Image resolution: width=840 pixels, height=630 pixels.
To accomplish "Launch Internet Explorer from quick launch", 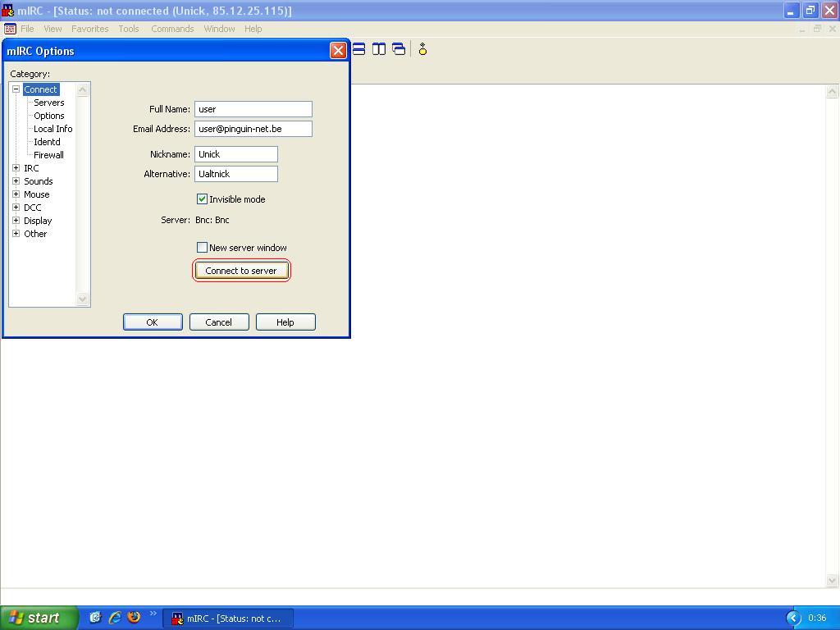I will click(115, 617).
